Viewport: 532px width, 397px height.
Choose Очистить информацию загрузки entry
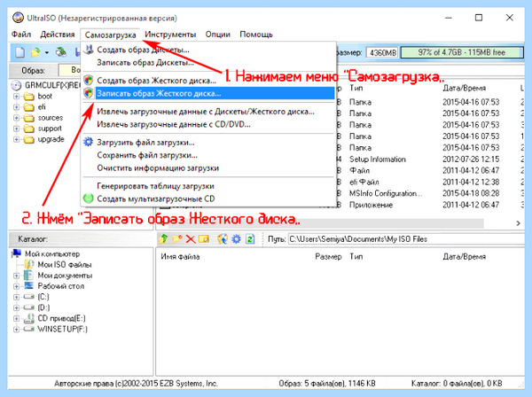pyautogui.click(x=208, y=168)
